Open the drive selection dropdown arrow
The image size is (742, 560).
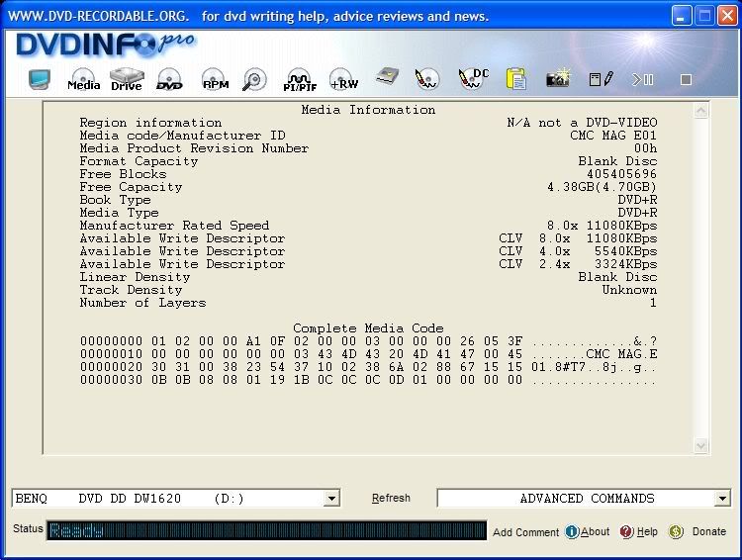(331, 499)
